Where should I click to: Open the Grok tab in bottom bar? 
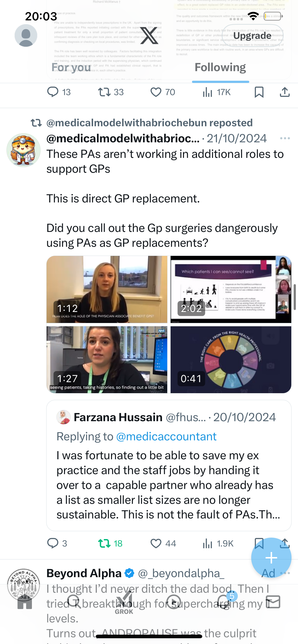pos(124,603)
